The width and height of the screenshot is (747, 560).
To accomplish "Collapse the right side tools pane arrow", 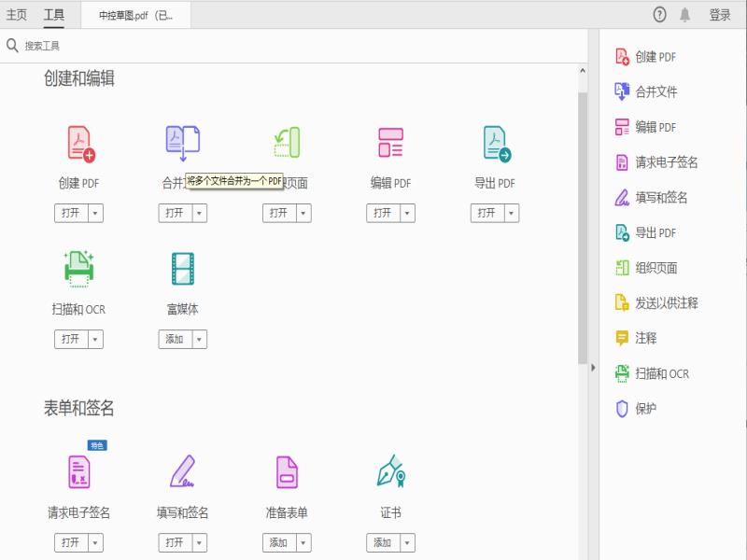I will pyautogui.click(x=593, y=368).
